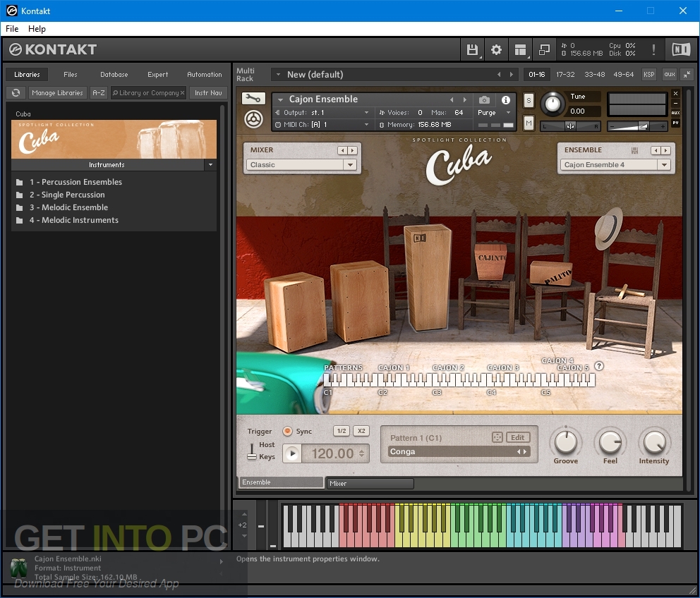Click the NI logo button

[681, 49]
